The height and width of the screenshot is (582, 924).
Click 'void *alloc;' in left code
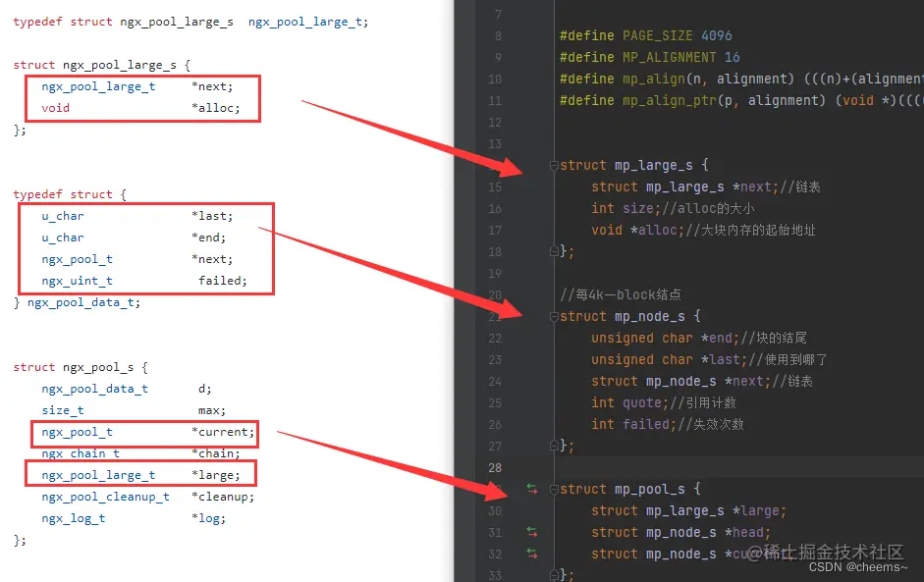(x=140, y=108)
